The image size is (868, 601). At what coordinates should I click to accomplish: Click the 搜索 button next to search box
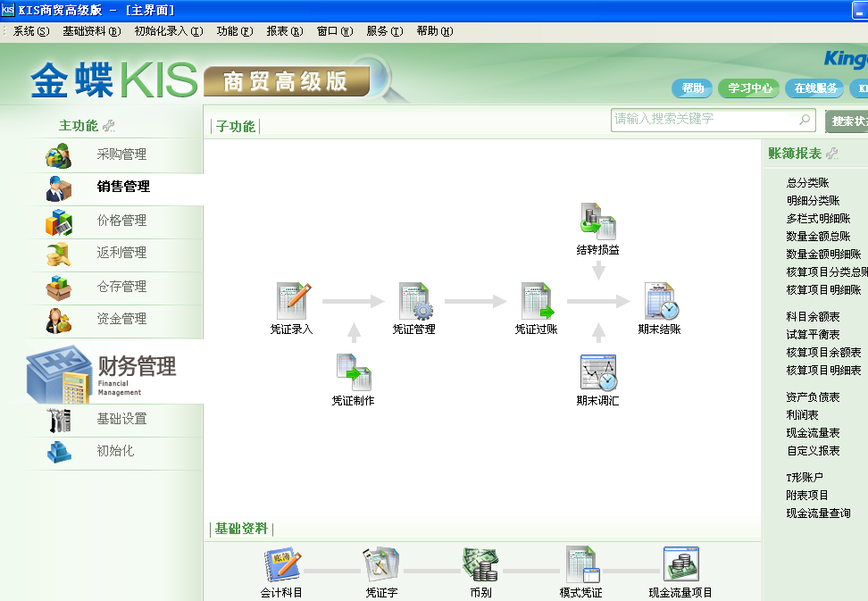click(x=847, y=121)
